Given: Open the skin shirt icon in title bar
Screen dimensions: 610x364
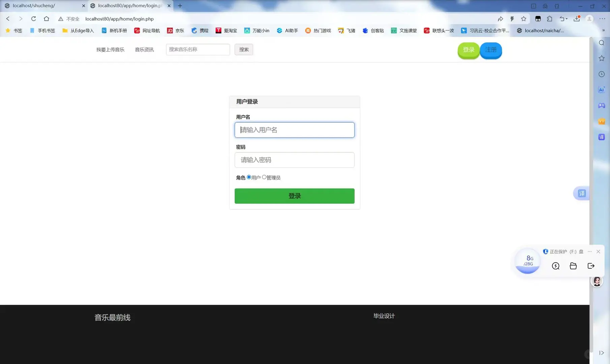Looking at the screenshot, I should (x=557, y=6).
